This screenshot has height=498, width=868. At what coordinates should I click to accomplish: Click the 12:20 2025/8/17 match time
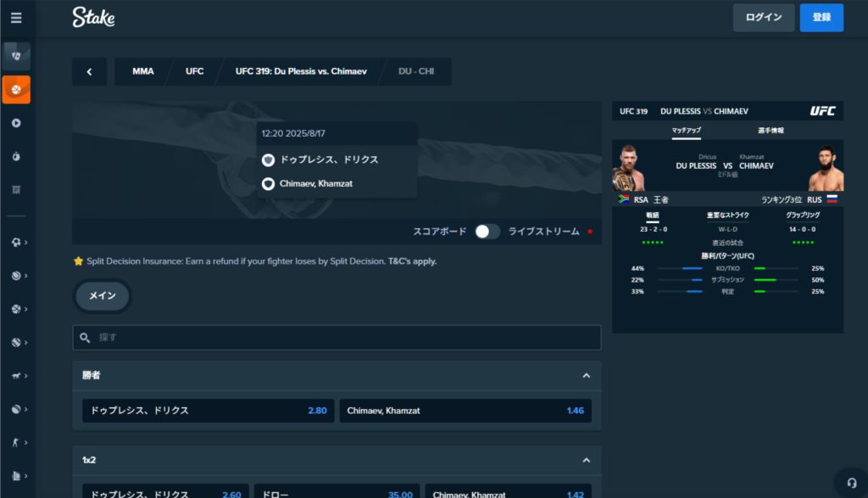[x=293, y=133]
